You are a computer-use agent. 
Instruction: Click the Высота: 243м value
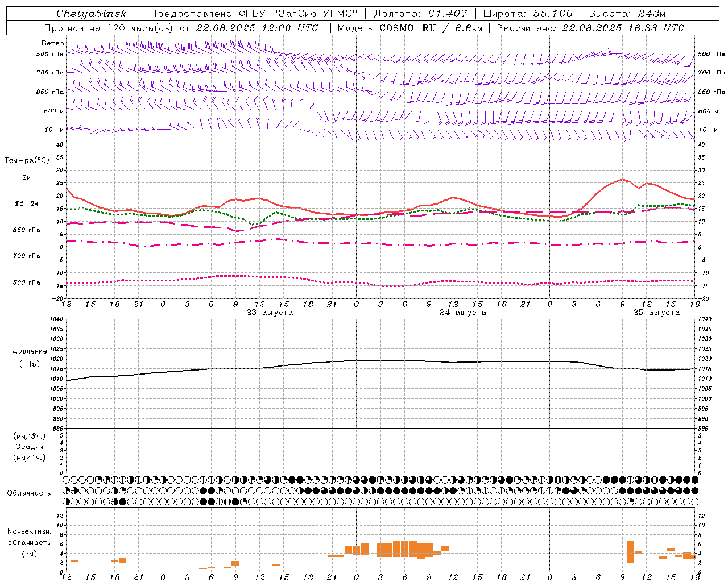[627, 14]
